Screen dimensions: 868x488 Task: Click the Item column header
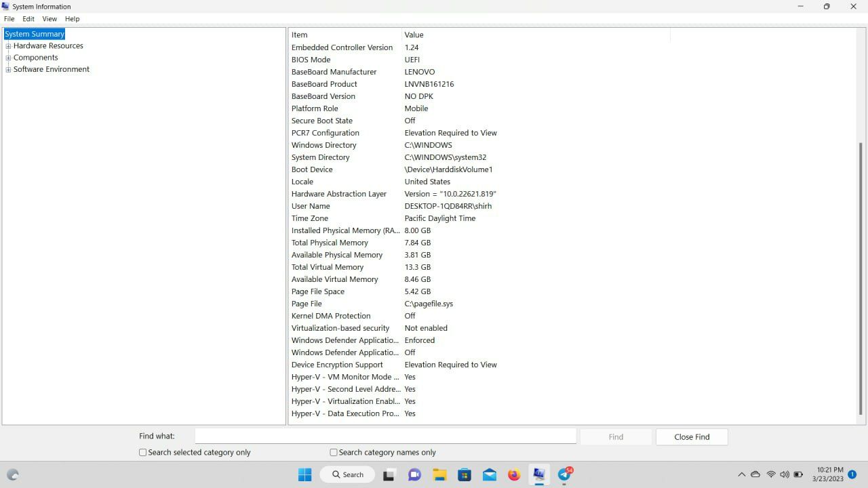pyautogui.click(x=345, y=35)
